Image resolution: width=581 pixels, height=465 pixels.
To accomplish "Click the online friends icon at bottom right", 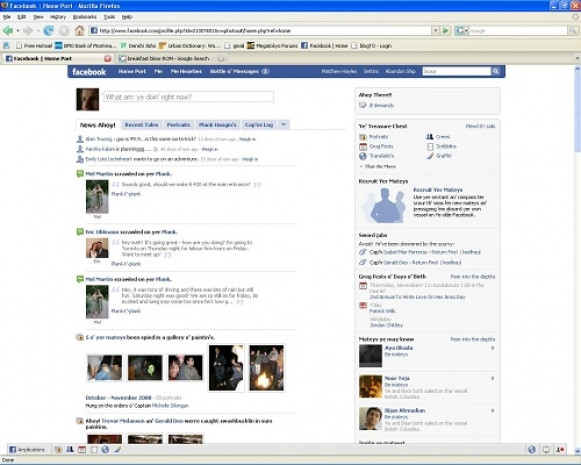I will [532, 449].
